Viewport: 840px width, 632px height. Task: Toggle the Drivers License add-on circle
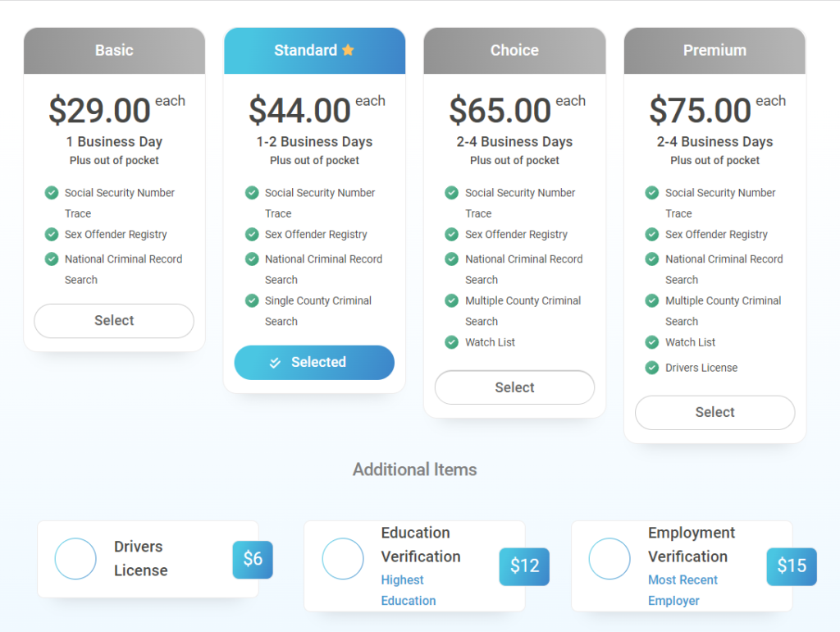coord(75,559)
